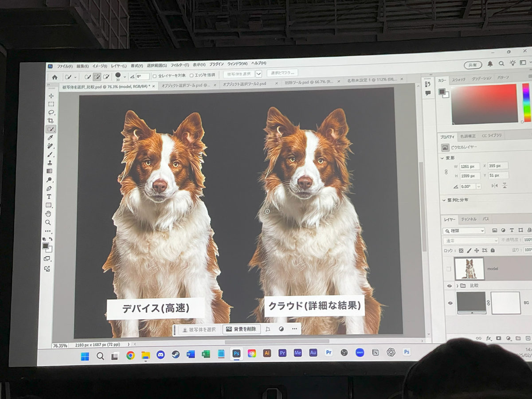Click the rainbow hue slider strip
Viewport: 532px width, 399px height.
click(526, 102)
